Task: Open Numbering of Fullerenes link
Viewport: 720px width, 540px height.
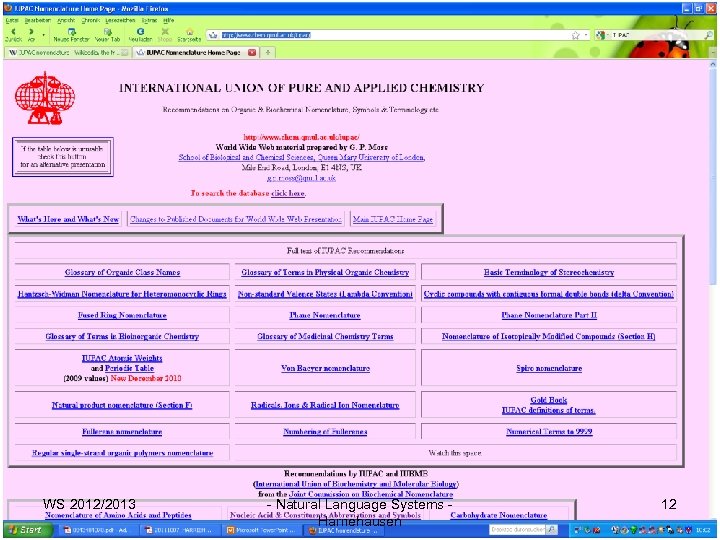Action: point(325,432)
